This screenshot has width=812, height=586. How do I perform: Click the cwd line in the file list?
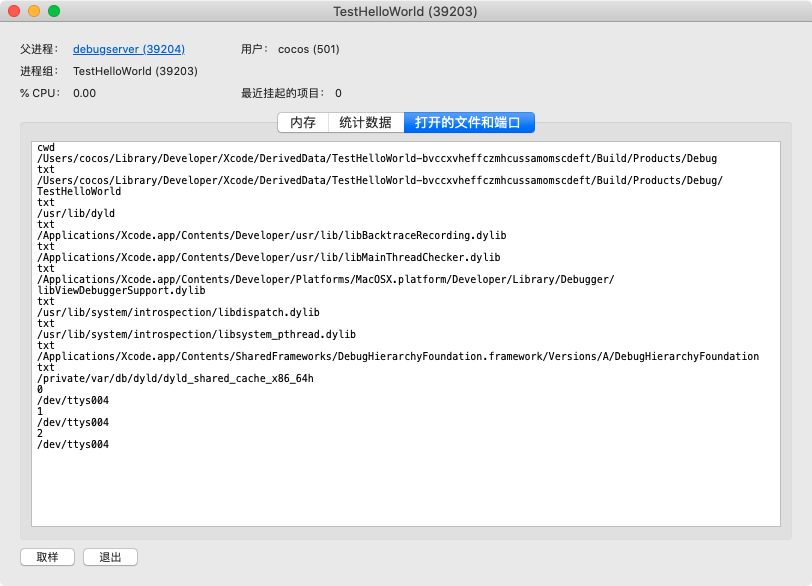coord(46,148)
